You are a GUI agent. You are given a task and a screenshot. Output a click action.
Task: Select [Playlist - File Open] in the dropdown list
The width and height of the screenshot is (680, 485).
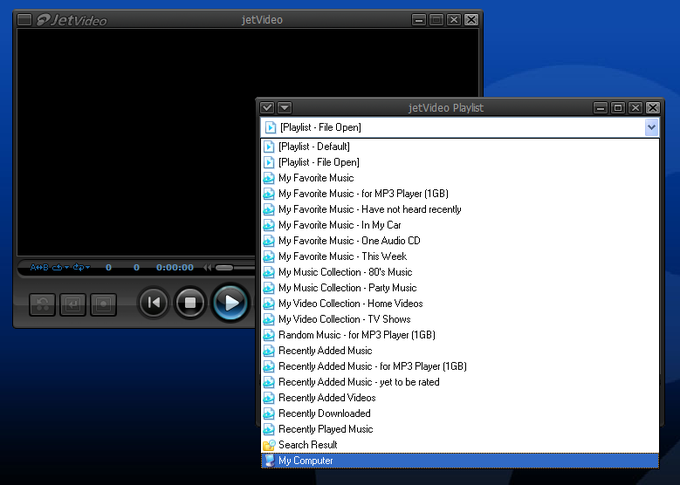(460, 162)
